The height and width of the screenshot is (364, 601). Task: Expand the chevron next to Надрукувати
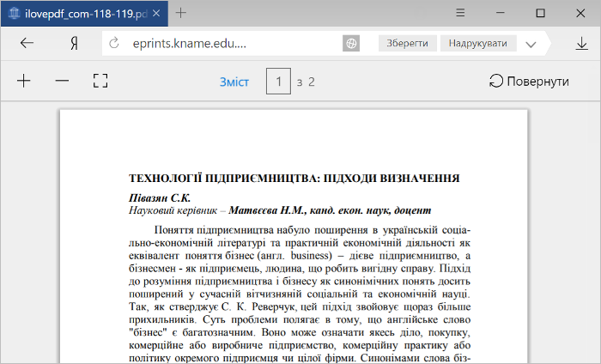[531, 45]
